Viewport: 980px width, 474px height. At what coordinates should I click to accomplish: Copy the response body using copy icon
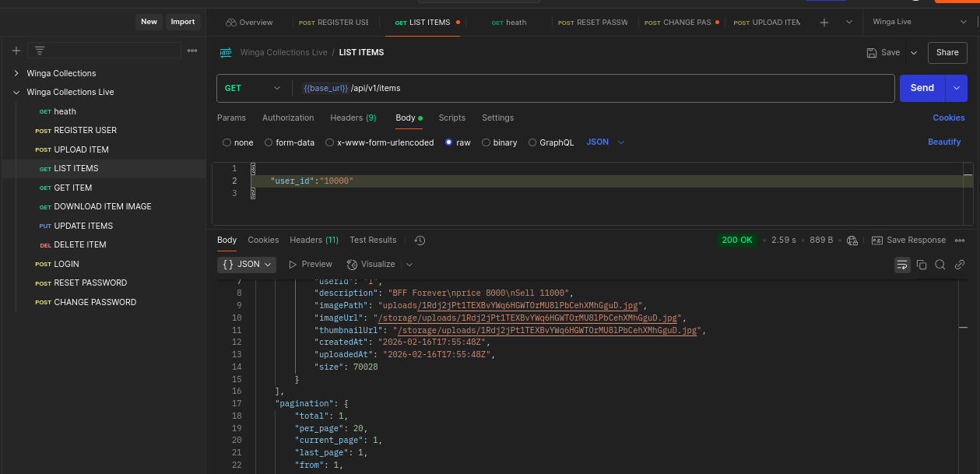(x=921, y=265)
